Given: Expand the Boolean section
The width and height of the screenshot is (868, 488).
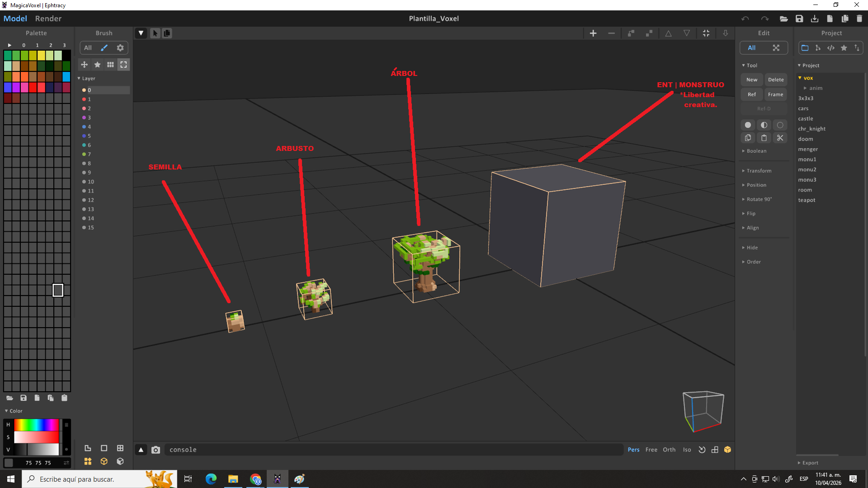Looking at the screenshot, I should click(x=756, y=151).
